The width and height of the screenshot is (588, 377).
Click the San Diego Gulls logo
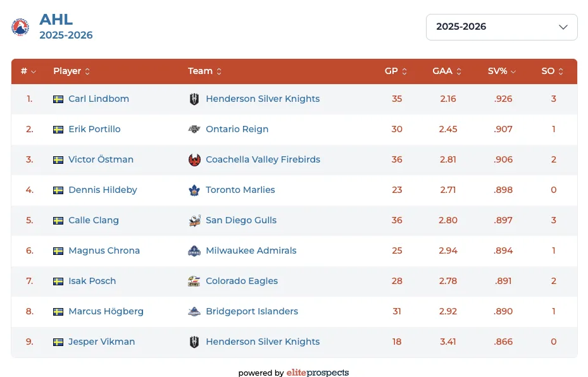coord(194,221)
